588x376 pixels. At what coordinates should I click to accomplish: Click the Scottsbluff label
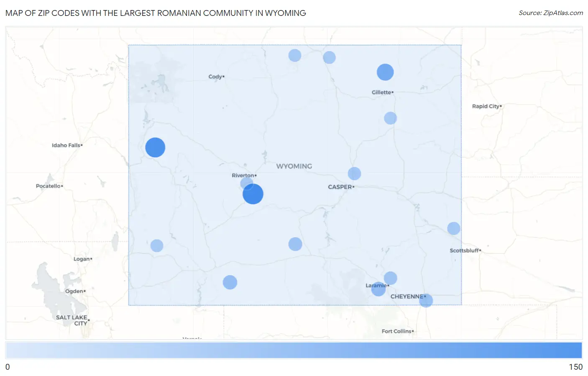(x=465, y=251)
